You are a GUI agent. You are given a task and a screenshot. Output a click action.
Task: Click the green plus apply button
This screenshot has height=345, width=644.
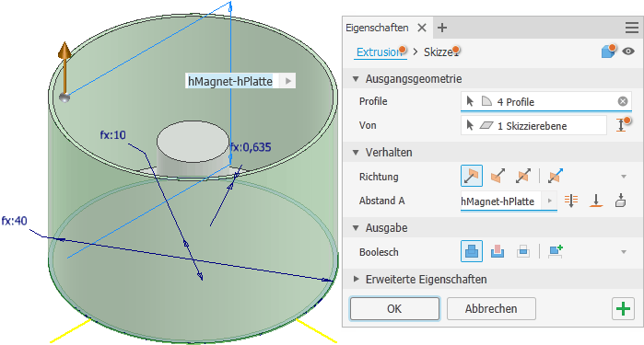point(623,308)
